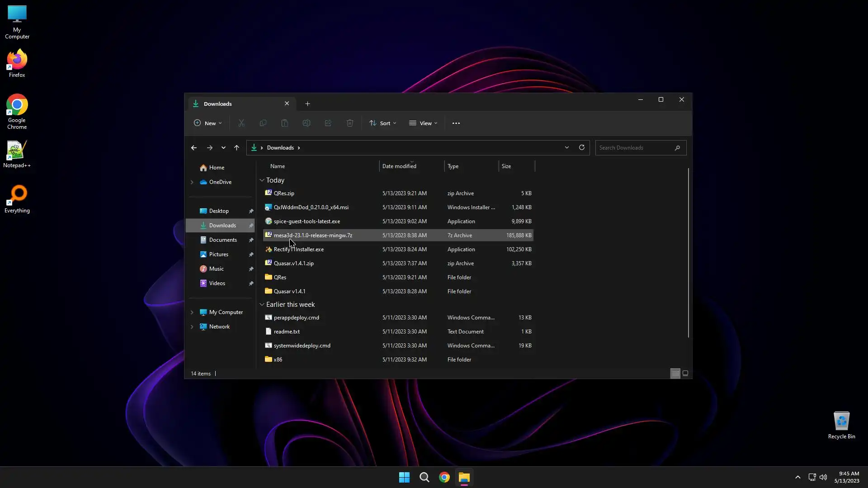Switch to large thumbnails view icon
Image resolution: width=868 pixels, height=488 pixels.
tap(685, 373)
